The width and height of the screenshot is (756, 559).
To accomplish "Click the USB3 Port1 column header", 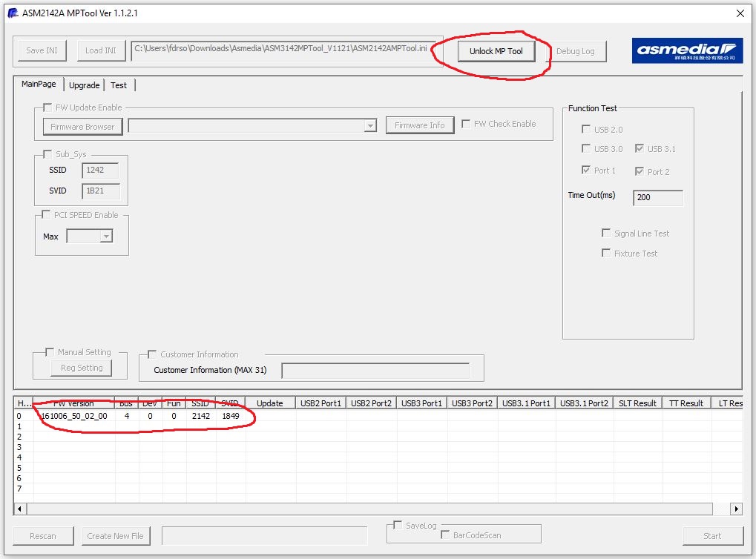I will [422, 403].
